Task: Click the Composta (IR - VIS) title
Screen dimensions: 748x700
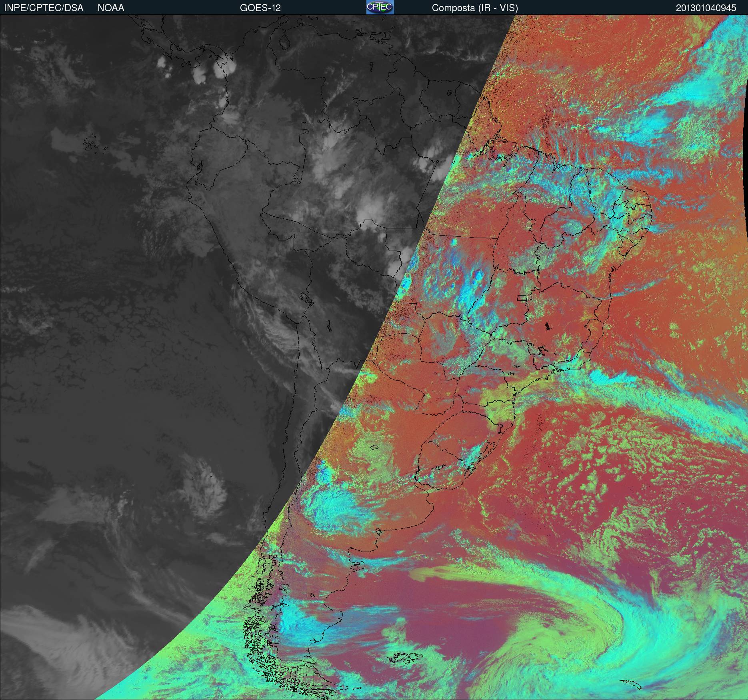Action: click(475, 8)
